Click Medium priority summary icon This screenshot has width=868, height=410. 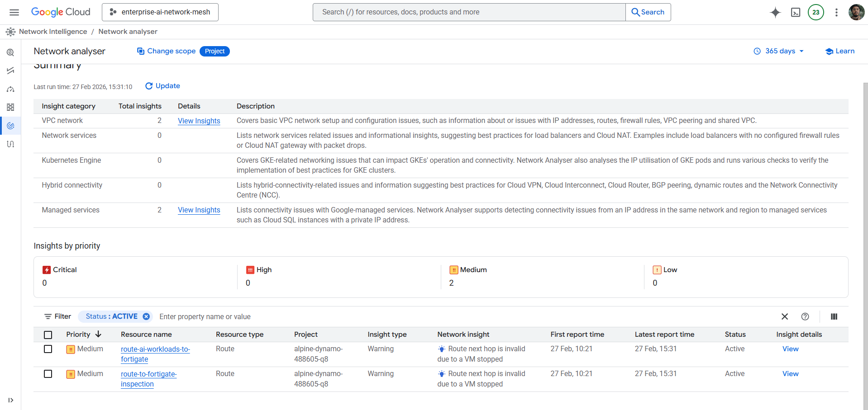pos(454,270)
